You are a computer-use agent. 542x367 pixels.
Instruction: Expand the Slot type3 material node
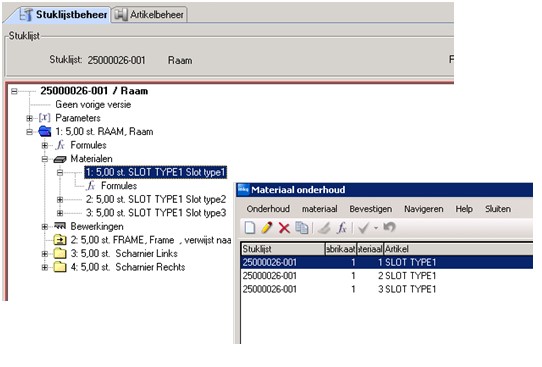pyautogui.click(x=60, y=213)
